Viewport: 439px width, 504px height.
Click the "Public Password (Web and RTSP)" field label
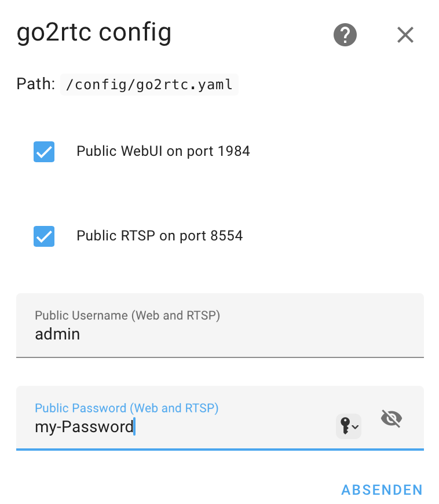coord(126,408)
